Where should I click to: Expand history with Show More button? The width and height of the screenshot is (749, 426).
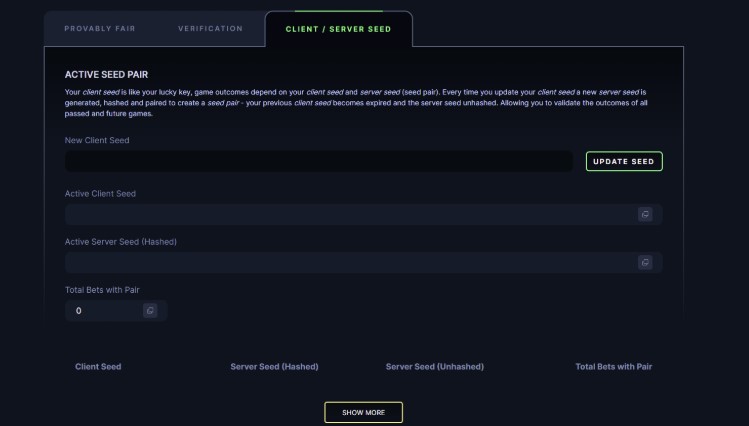(364, 412)
